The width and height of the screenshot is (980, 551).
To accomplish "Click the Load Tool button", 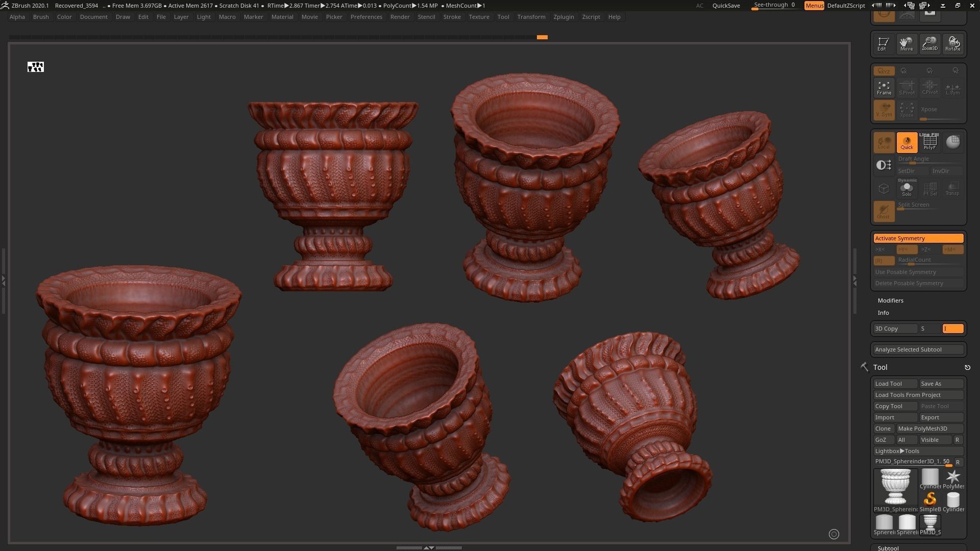I will point(895,384).
